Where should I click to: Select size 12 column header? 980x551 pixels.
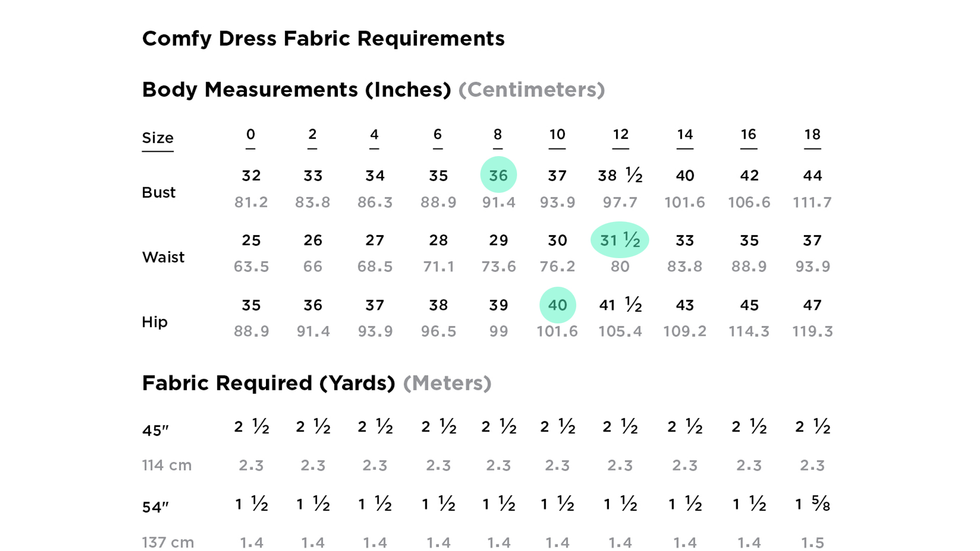[621, 135]
